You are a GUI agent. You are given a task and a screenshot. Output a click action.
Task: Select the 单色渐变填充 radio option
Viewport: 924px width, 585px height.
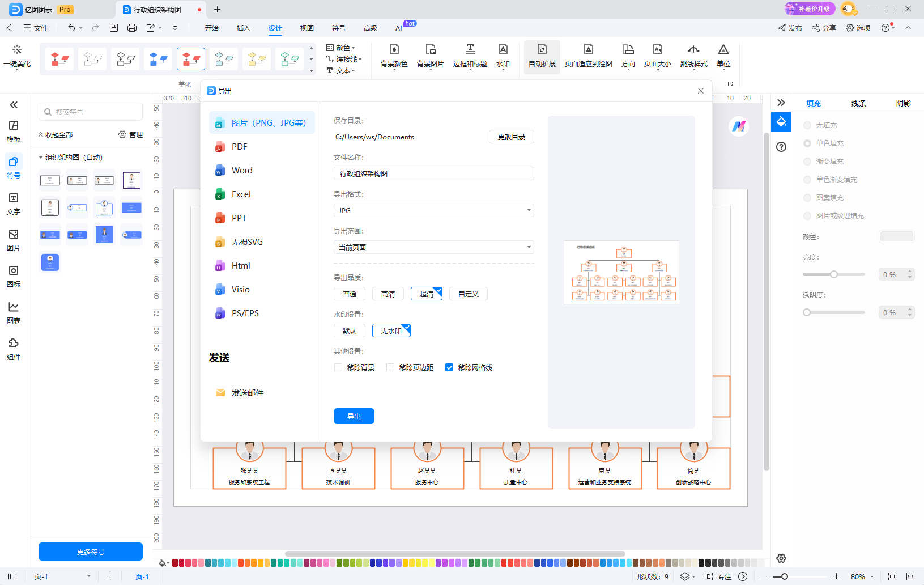pyautogui.click(x=807, y=180)
